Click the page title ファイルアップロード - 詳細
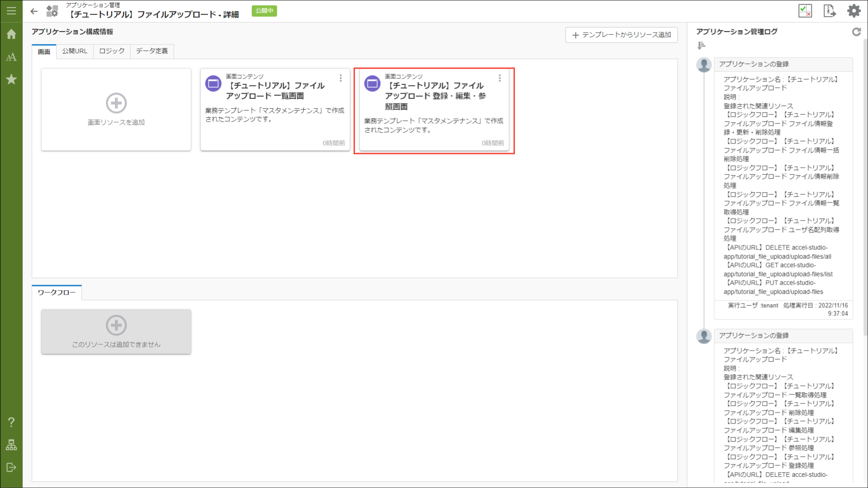 point(153,14)
